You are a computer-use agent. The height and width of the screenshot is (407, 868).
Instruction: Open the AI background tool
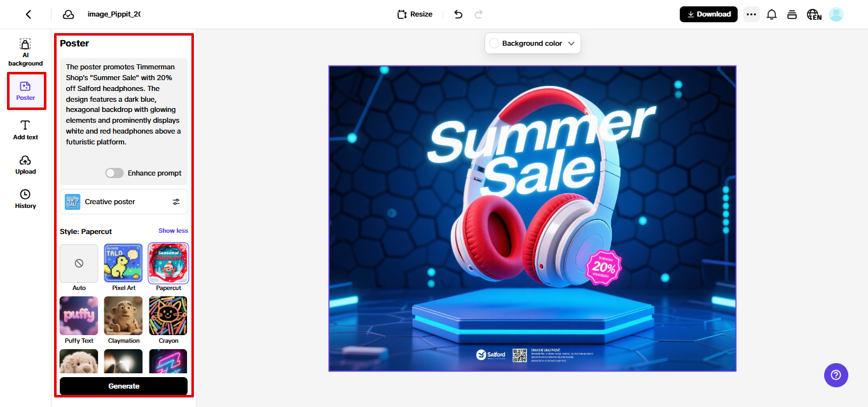pos(25,52)
